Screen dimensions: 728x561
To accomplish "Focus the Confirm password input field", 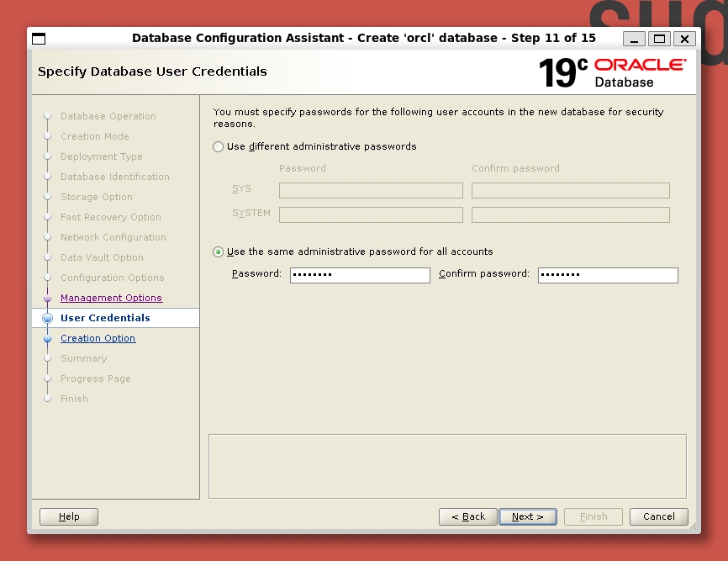I will (x=608, y=275).
